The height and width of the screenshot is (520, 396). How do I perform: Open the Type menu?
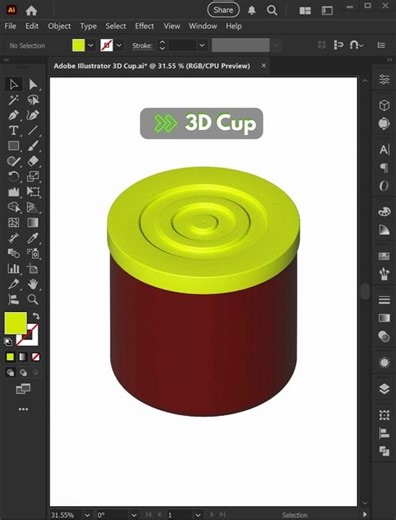coord(88,26)
